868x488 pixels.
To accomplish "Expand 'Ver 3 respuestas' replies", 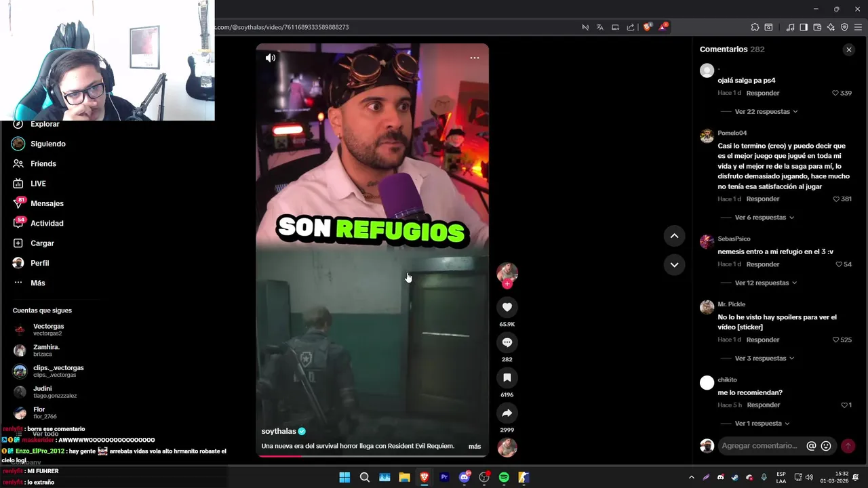I will pyautogui.click(x=764, y=358).
